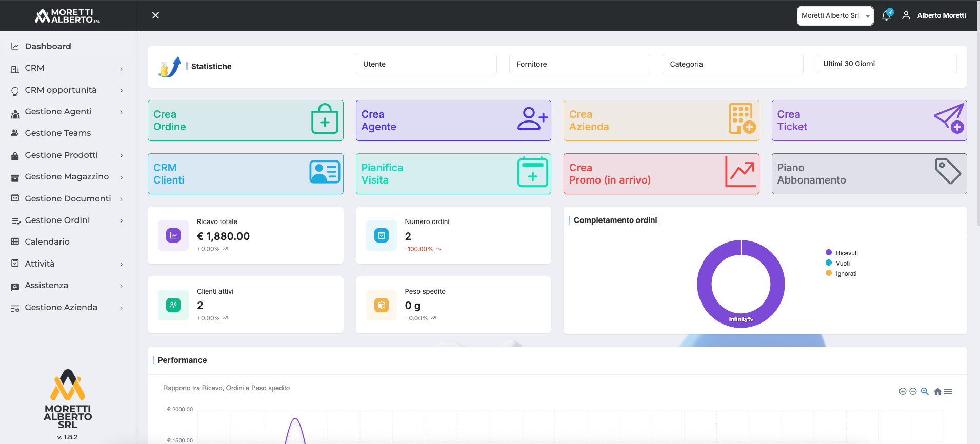980x444 pixels.
Task: Click the user profile icon
Action: (x=906, y=15)
